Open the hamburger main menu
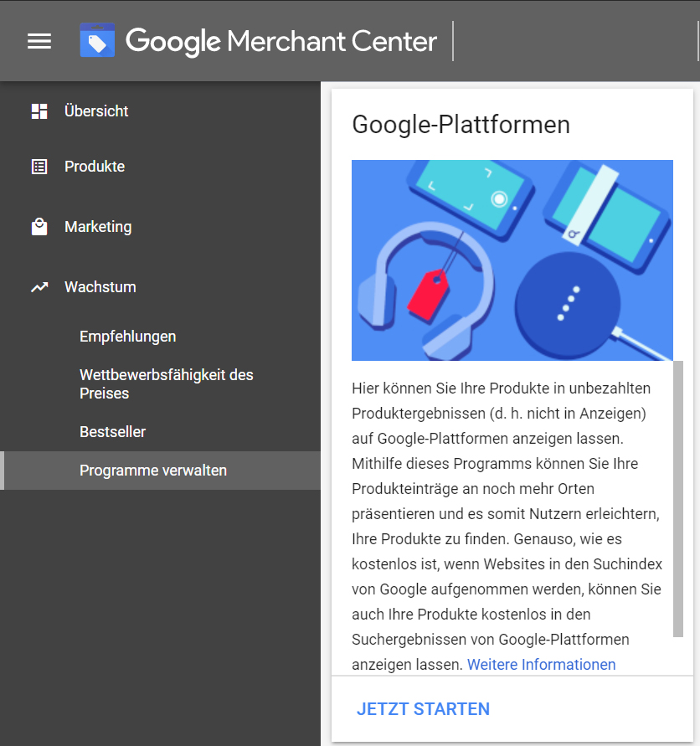The image size is (700, 746). [x=39, y=41]
